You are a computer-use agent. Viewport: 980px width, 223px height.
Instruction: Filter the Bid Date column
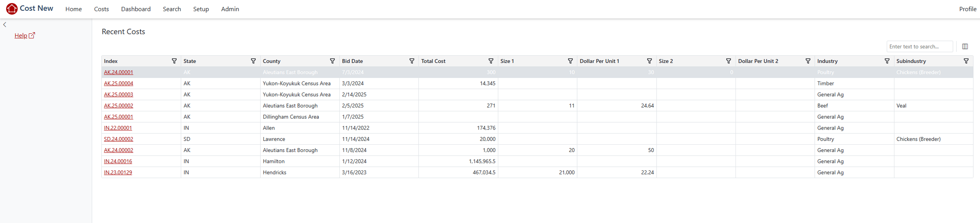coord(411,61)
